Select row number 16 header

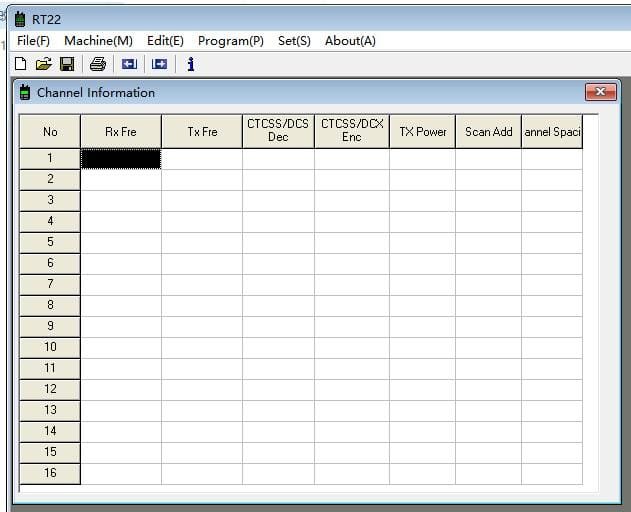tap(50, 473)
